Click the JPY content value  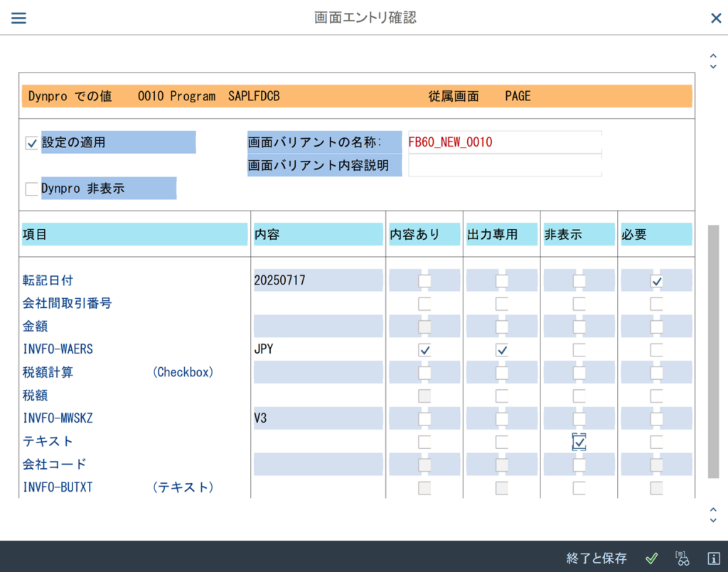[x=263, y=349]
